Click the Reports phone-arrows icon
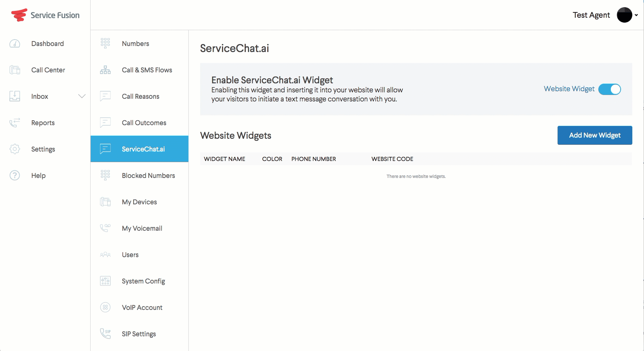Image resolution: width=644 pixels, height=351 pixels. pyautogui.click(x=15, y=123)
